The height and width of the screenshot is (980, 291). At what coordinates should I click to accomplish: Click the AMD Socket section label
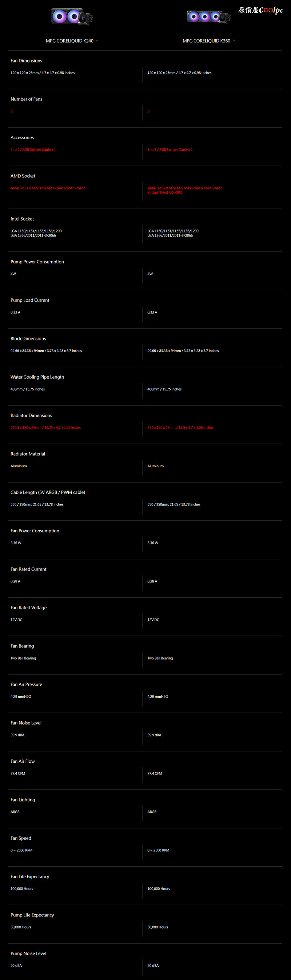(x=23, y=176)
